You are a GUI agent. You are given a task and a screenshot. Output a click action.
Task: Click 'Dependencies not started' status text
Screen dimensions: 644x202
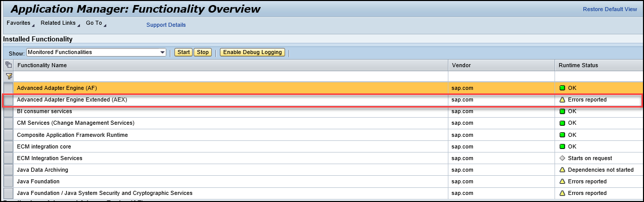click(x=601, y=170)
